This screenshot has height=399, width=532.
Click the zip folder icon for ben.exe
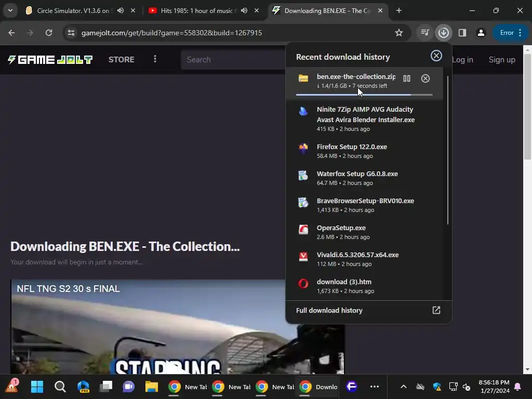point(303,78)
